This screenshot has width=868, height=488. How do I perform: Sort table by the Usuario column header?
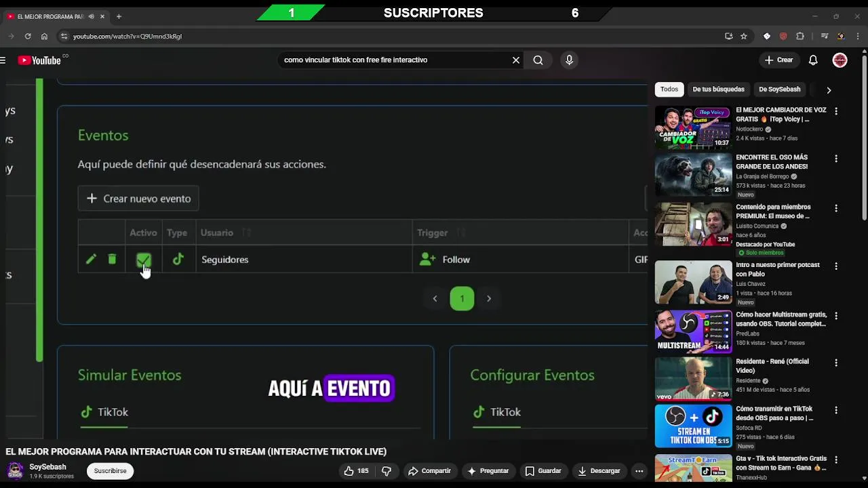click(x=217, y=232)
